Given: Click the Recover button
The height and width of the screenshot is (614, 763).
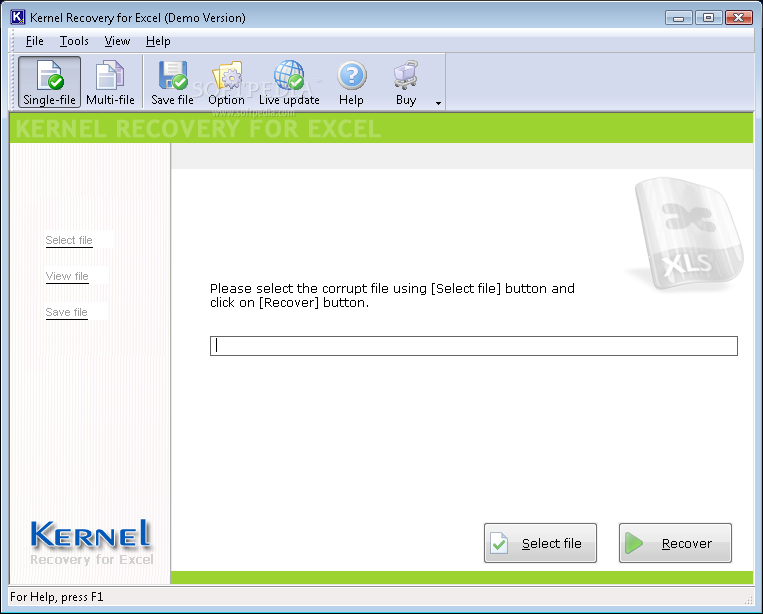Looking at the screenshot, I should 675,543.
